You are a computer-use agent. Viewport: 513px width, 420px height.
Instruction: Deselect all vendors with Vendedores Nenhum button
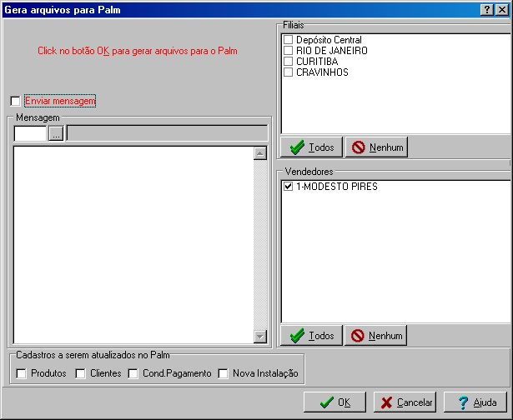pyautogui.click(x=376, y=336)
